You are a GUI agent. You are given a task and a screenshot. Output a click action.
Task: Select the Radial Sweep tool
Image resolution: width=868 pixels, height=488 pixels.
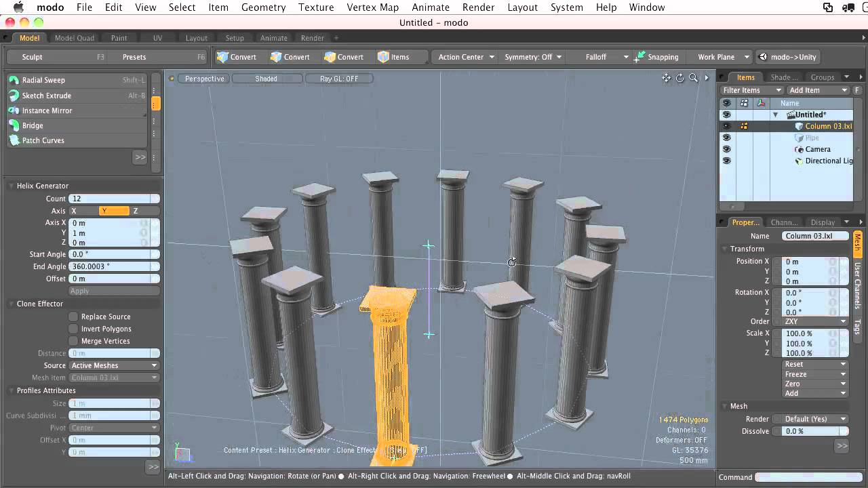(x=77, y=80)
